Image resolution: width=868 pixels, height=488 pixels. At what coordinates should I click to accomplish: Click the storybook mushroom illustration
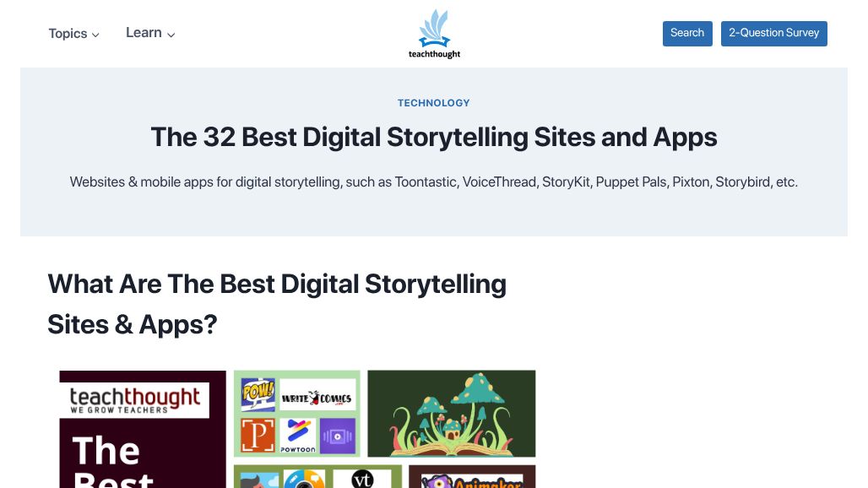(451, 415)
